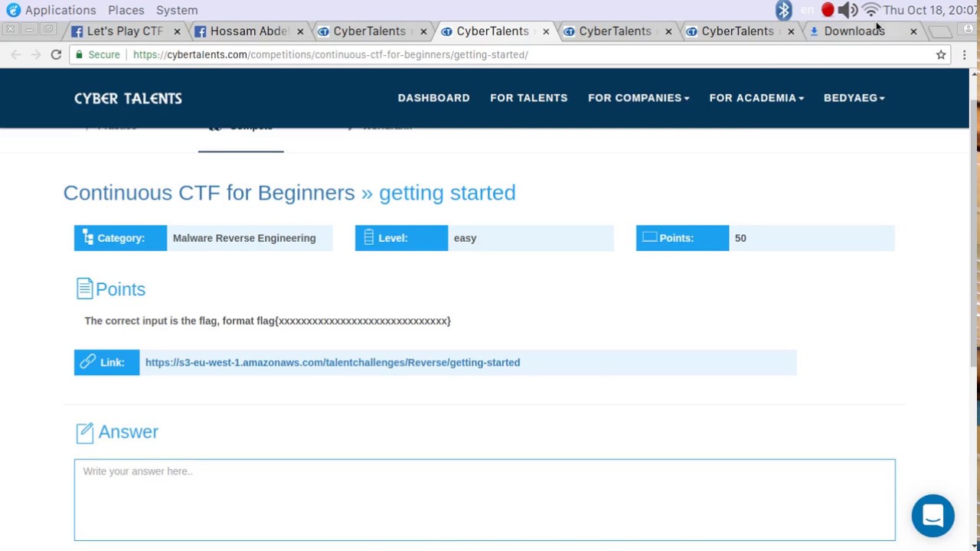Click the getting started title text

[x=447, y=192]
